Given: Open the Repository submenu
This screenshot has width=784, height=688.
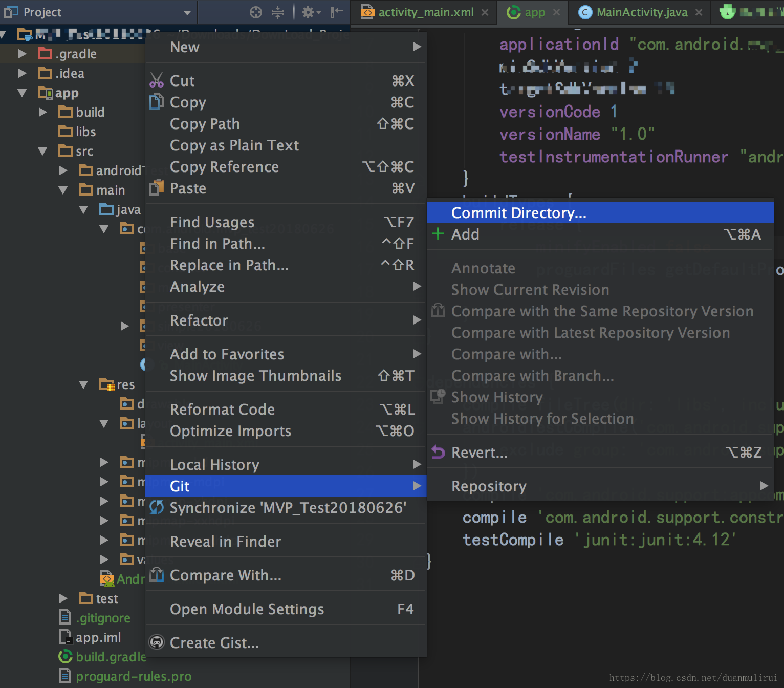Looking at the screenshot, I should click(600, 486).
